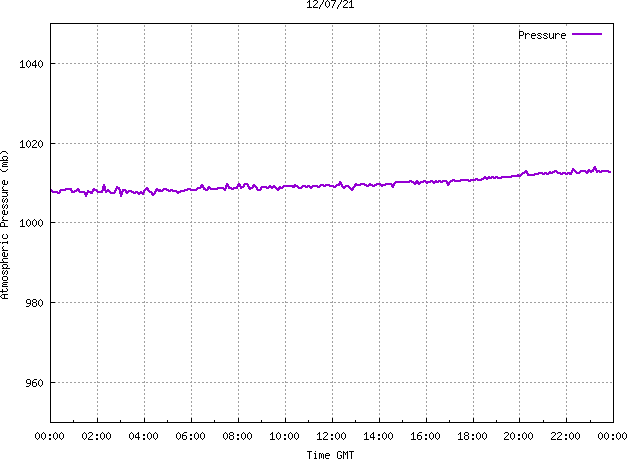Click the Time GMT axis title
This screenshot has width=627, height=459.
(x=330, y=455)
